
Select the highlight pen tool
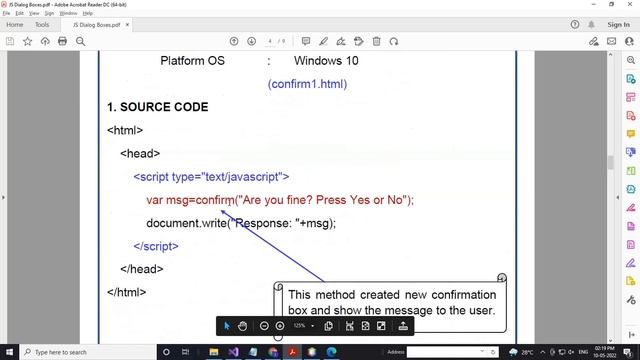323,41
